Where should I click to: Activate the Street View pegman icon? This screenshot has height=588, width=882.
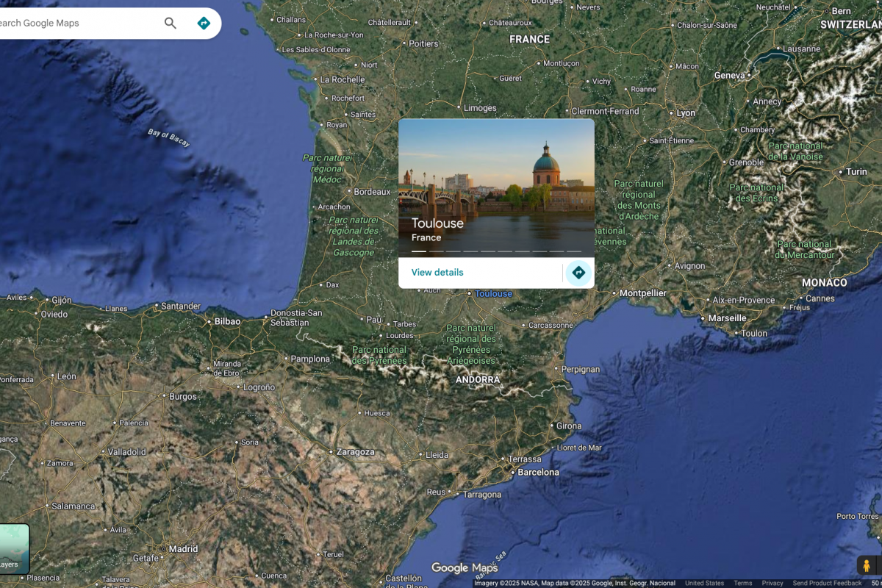pyautogui.click(x=867, y=565)
